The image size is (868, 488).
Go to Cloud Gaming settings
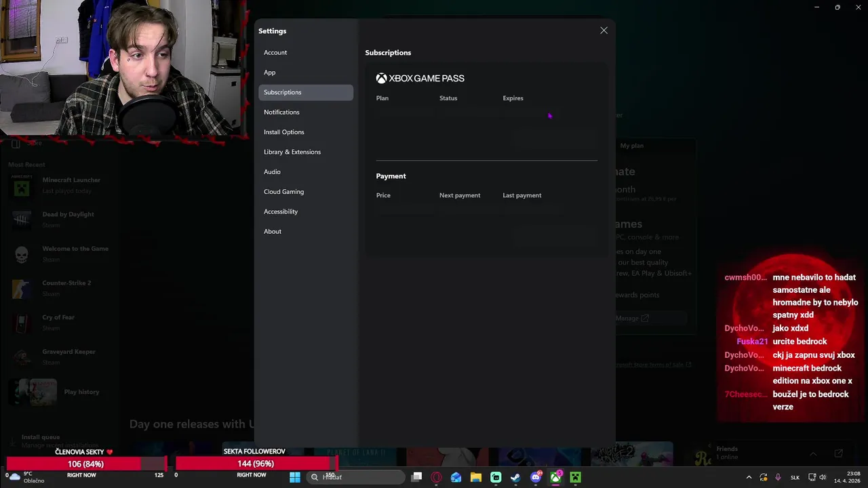(306, 192)
